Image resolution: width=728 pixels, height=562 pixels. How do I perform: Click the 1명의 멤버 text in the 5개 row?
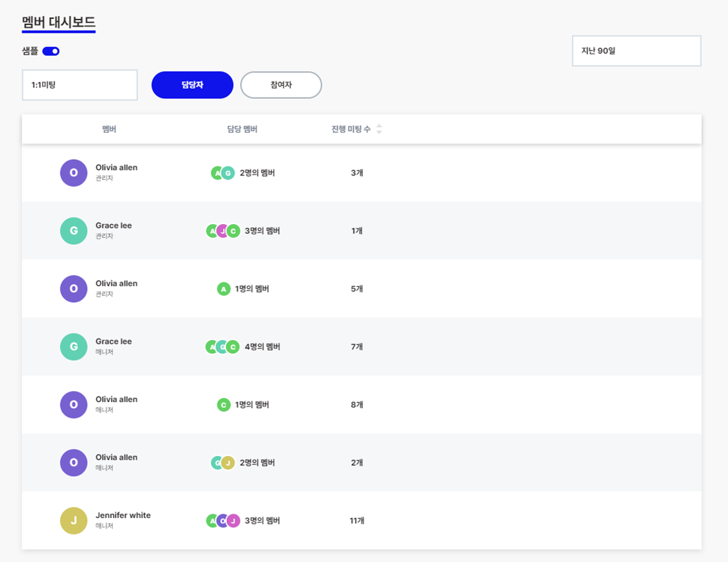(252, 289)
